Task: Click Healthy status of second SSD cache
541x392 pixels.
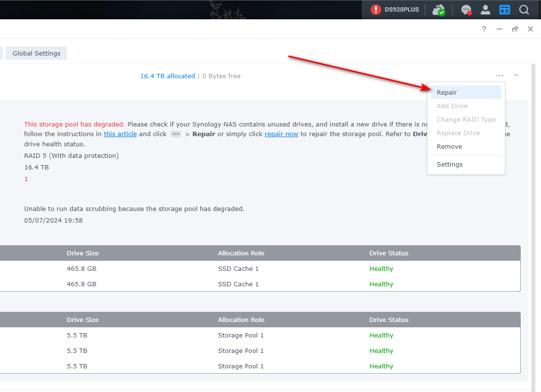Action: pyautogui.click(x=381, y=284)
